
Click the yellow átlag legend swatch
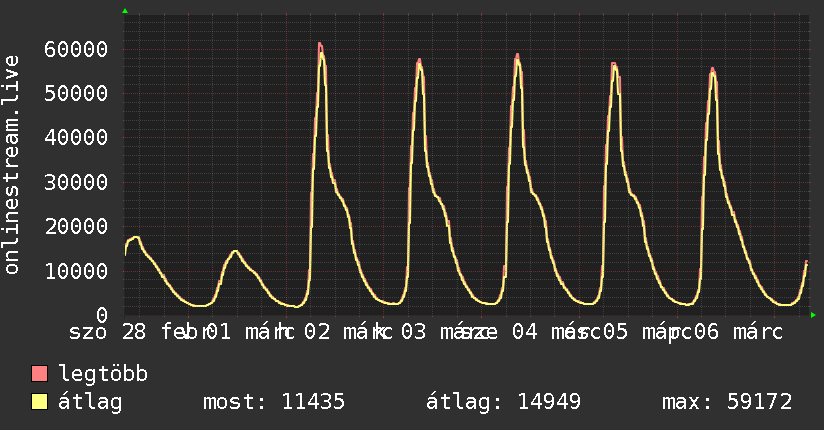click(39, 402)
